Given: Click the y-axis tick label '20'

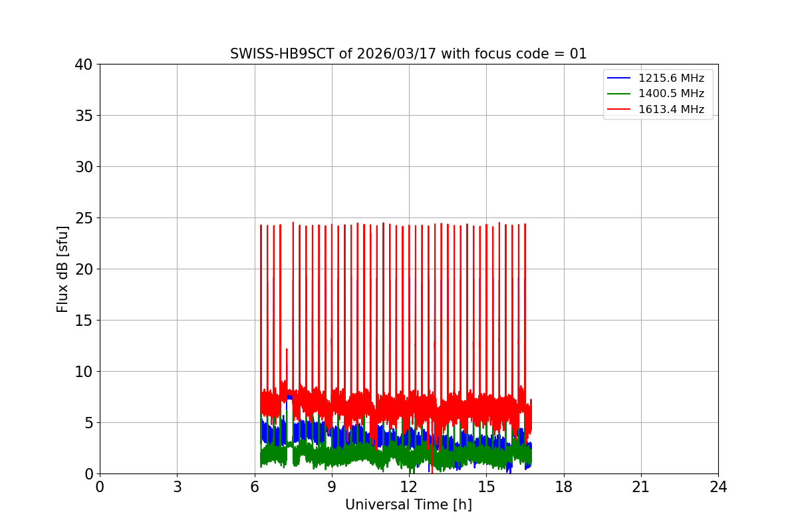Looking at the screenshot, I should click(x=84, y=269).
